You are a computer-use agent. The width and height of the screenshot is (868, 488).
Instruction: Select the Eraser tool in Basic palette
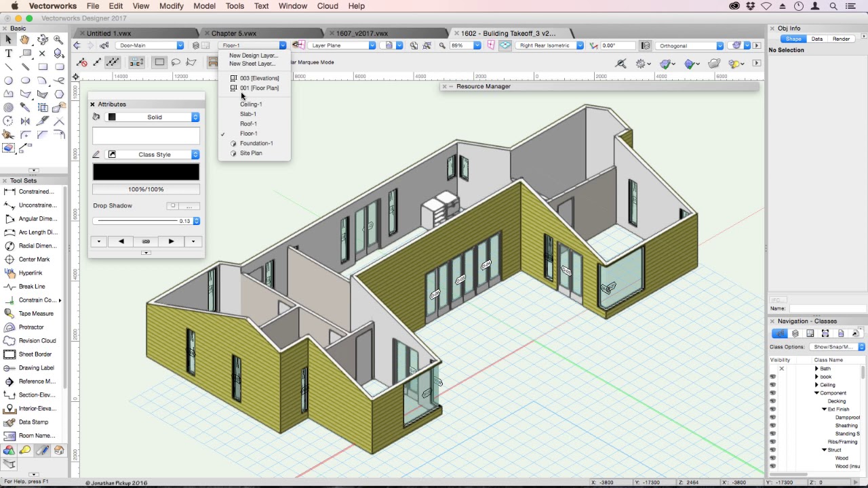tap(8, 148)
